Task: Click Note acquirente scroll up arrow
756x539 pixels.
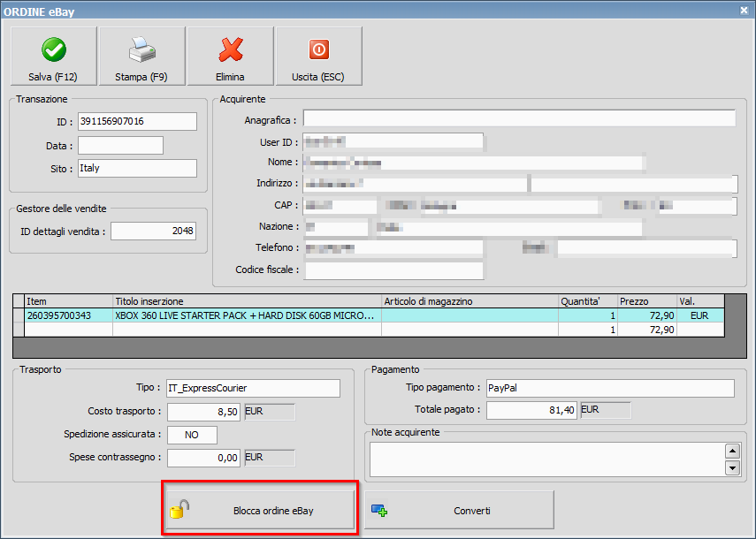Action: (x=732, y=452)
